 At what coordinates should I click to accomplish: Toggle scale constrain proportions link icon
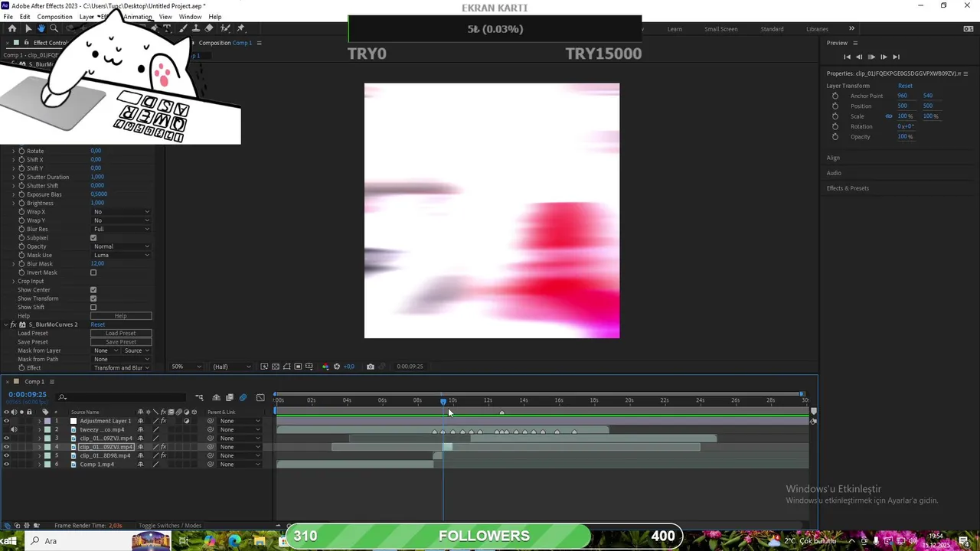click(889, 116)
